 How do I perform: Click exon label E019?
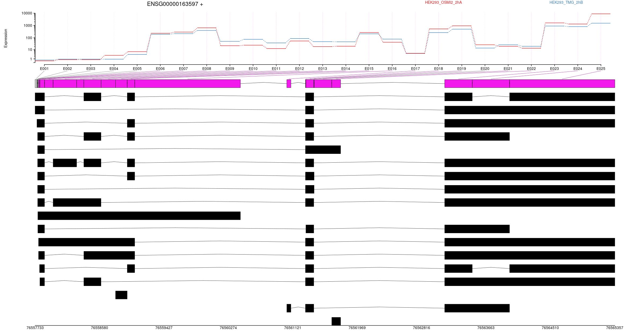pos(462,69)
